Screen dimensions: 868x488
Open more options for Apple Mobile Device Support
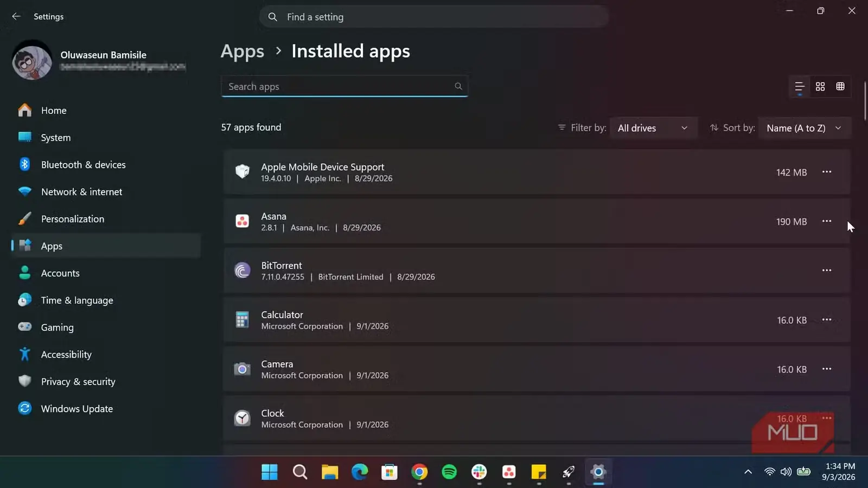[827, 172]
